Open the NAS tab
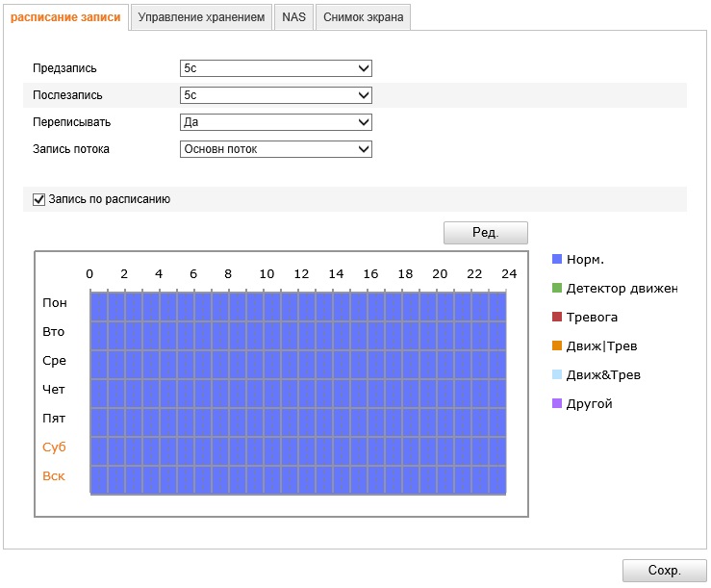This screenshot has height=588, width=711. click(x=293, y=16)
